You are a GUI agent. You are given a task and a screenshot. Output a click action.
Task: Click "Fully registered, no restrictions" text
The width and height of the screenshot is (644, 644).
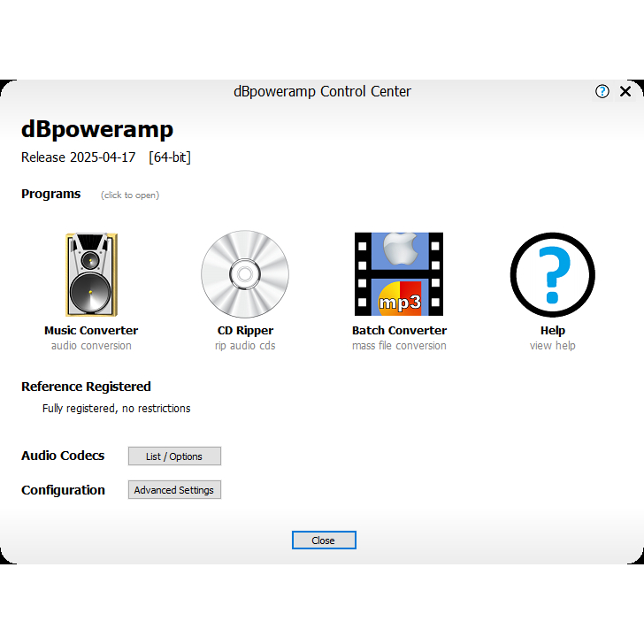pyautogui.click(x=116, y=409)
